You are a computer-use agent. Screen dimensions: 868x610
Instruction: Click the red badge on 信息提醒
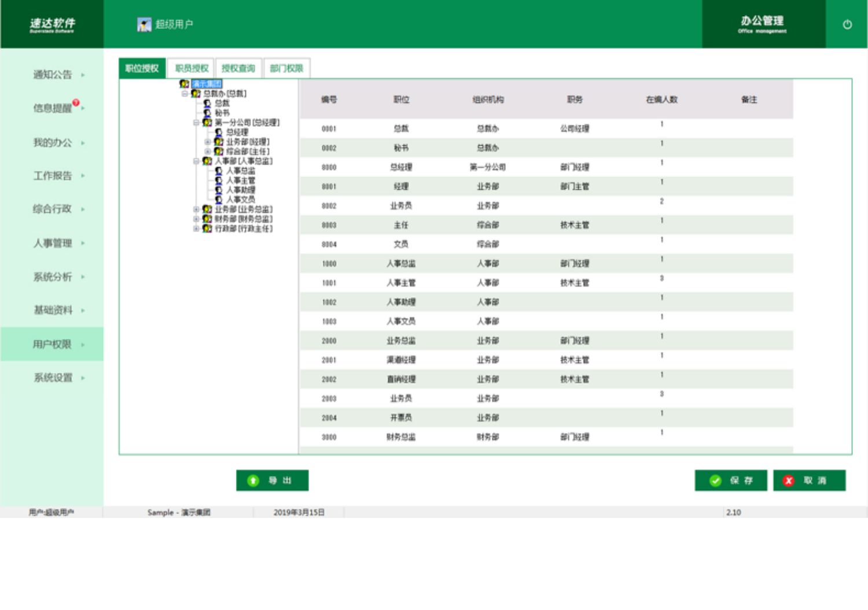(76, 102)
